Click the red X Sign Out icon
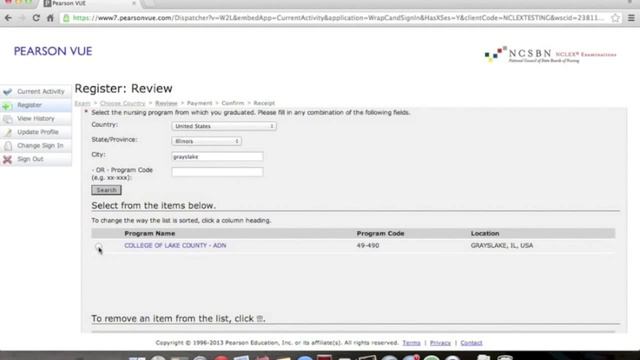This screenshot has height=360, width=640. coord(7,159)
